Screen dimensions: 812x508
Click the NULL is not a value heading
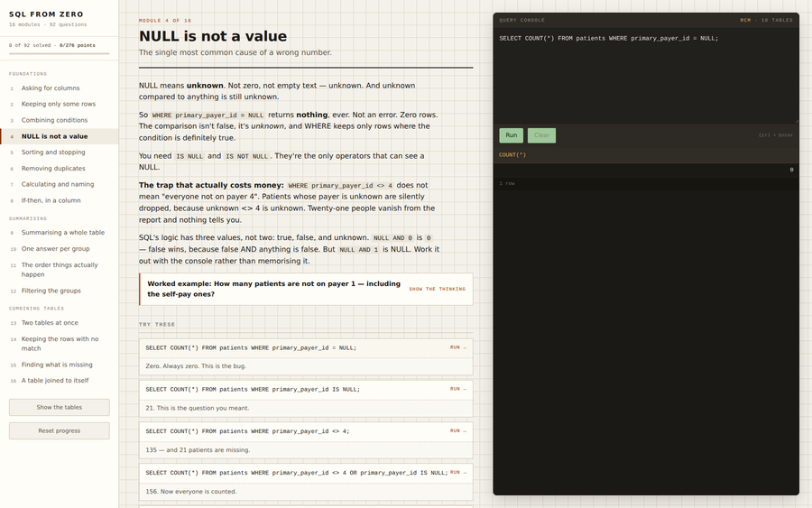213,36
